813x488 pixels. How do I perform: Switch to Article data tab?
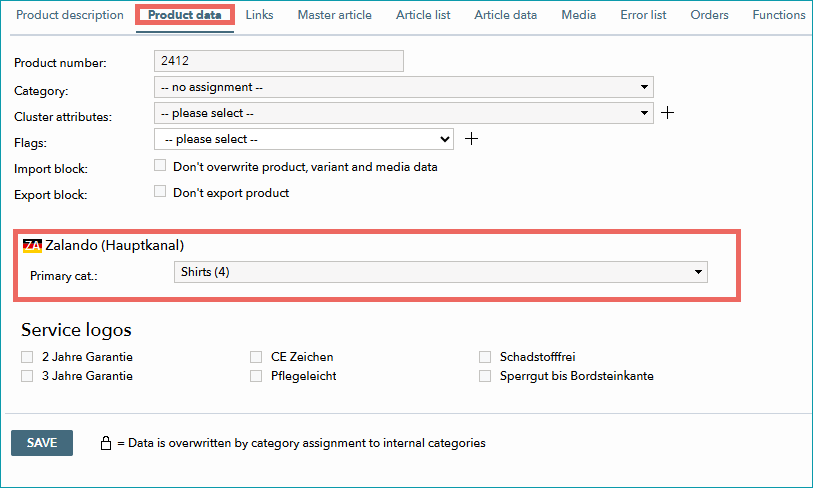[x=506, y=15]
